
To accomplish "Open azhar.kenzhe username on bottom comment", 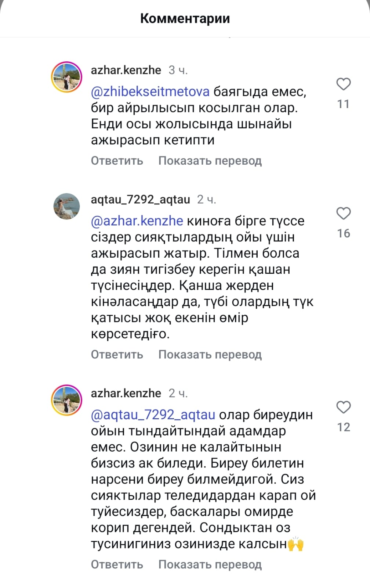I will pos(126,394).
